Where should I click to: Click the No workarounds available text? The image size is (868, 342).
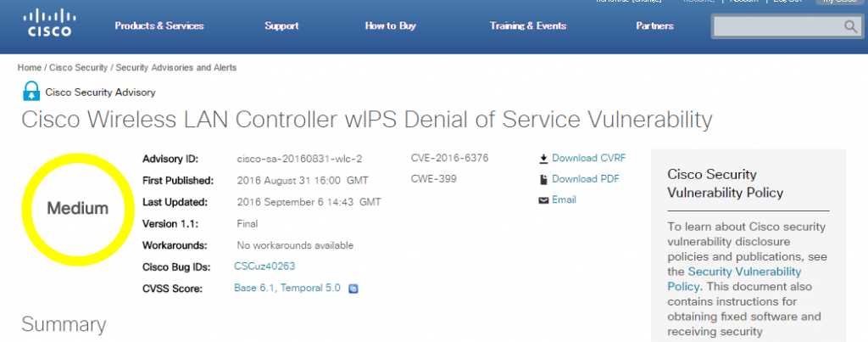pyautogui.click(x=295, y=245)
